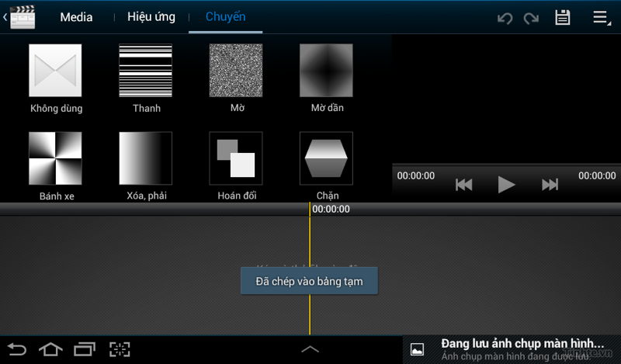Apply the Chặn block transition
The height and width of the screenshot is (364, 621).
326,158
